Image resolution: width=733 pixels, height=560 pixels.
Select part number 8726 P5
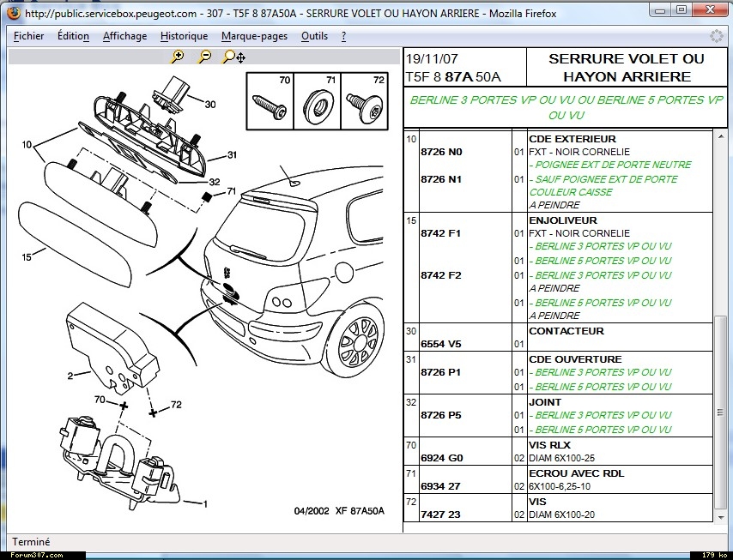coord(441,415)
